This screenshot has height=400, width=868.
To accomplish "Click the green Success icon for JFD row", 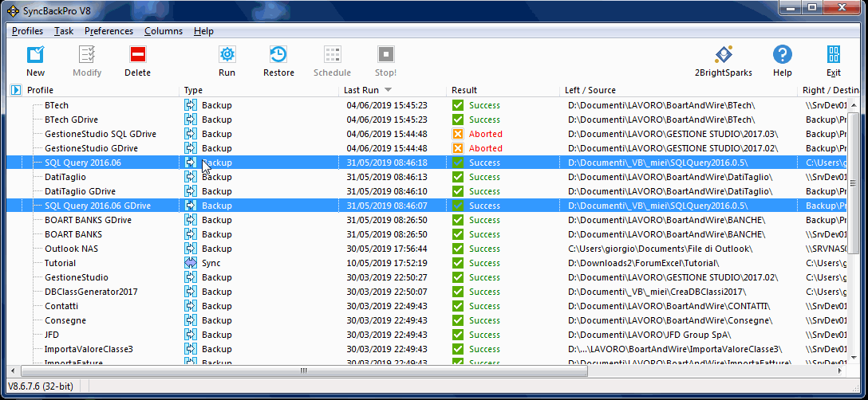I will coord(457,335).
